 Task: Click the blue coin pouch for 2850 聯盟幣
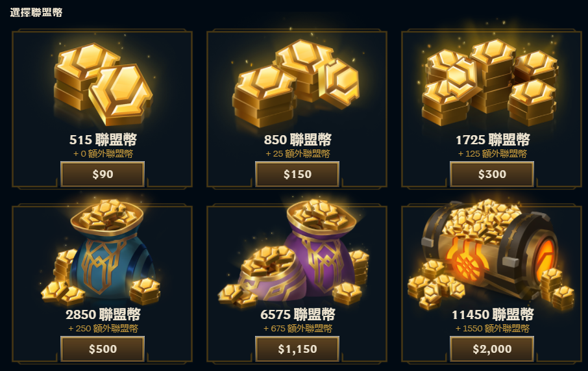(101, 252)
